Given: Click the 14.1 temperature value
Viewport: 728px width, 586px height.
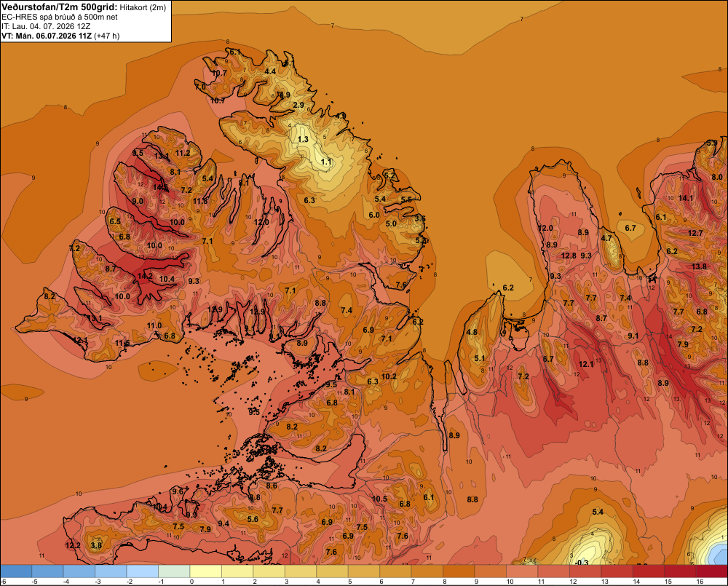Looking at the screenshot, I should (x=686, y=198).
